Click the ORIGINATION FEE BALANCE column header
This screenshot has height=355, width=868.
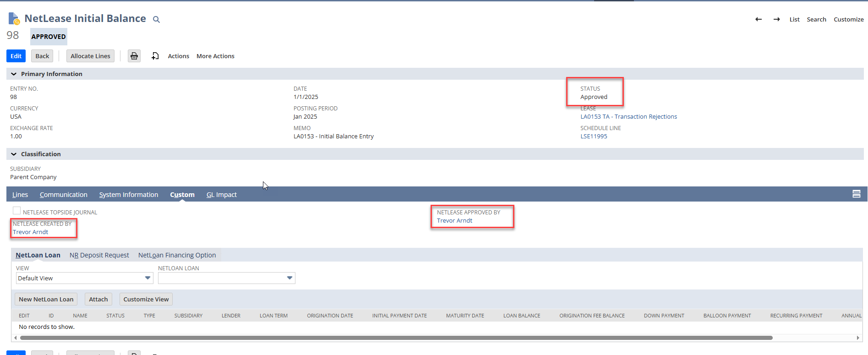592,316
